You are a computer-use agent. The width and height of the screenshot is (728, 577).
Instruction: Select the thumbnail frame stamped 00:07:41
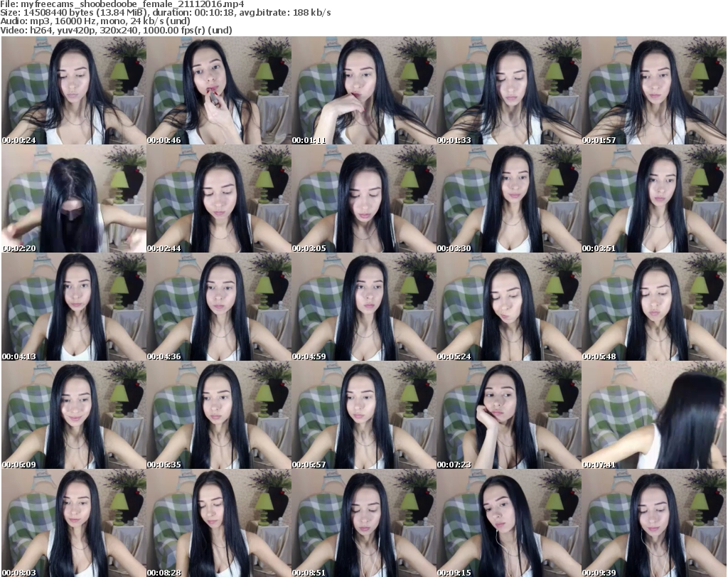coord(654,415)
